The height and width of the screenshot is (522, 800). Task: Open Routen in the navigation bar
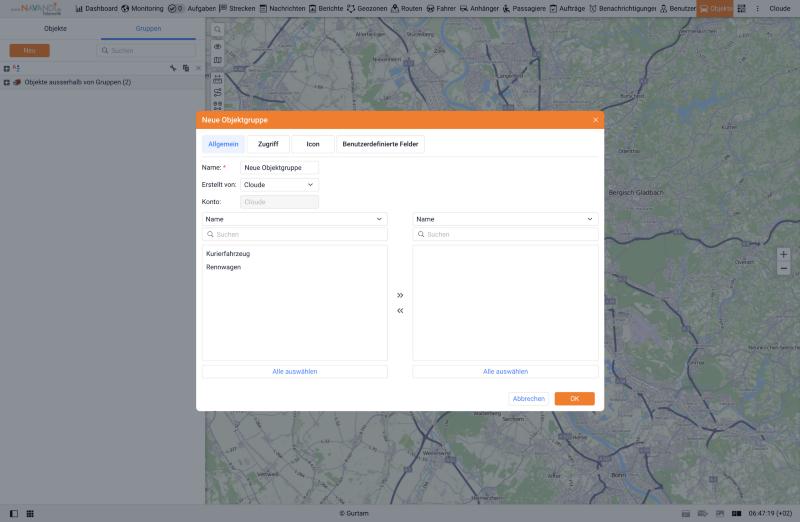pos(407,9)
